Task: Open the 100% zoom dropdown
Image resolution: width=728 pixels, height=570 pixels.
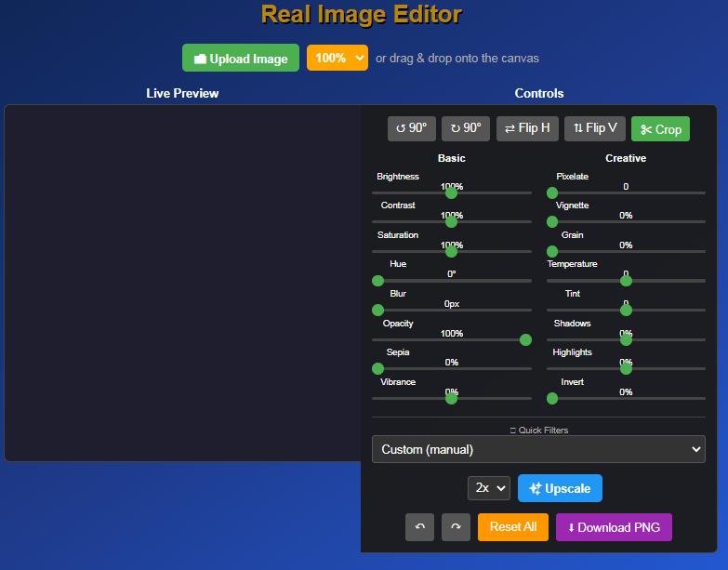Action: pos(338,58)
